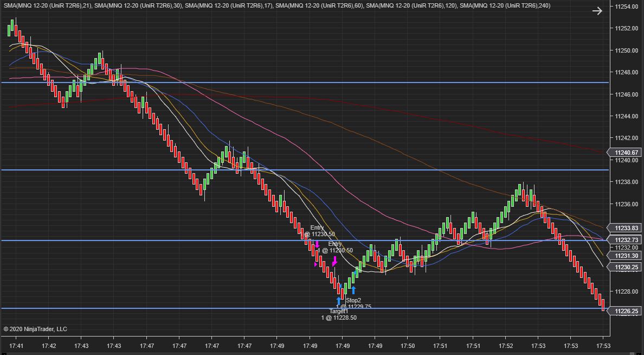Click the 11238.00 price axis label
The image size is (644, 355).
(x=626, y=182)
